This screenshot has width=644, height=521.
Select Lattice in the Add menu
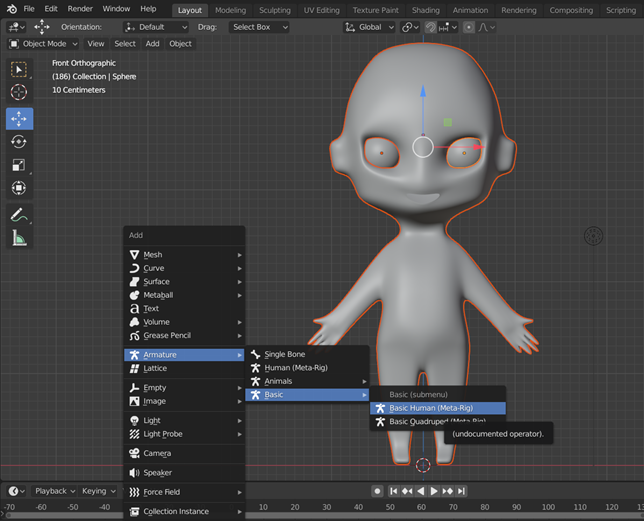tap(184, 368)
